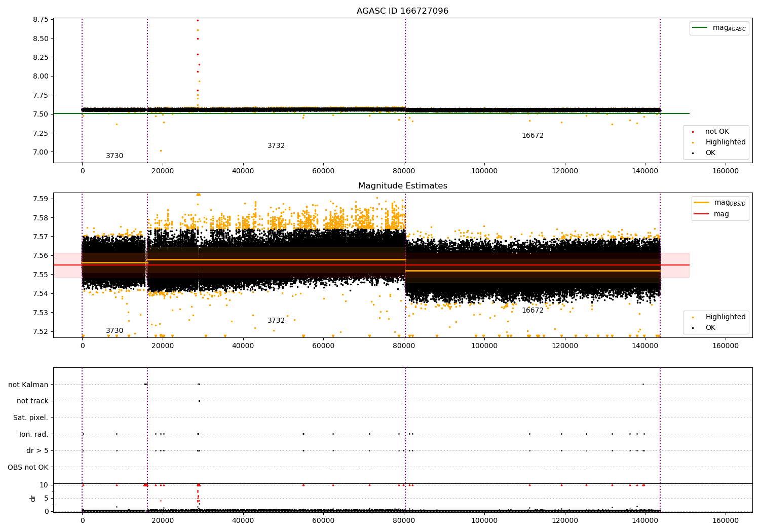Click the "AGASC ID 166727096" plot title

402,11
